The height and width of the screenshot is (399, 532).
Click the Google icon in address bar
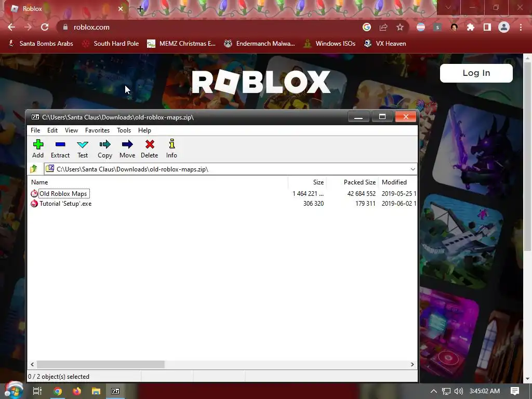tap(367, 27)
